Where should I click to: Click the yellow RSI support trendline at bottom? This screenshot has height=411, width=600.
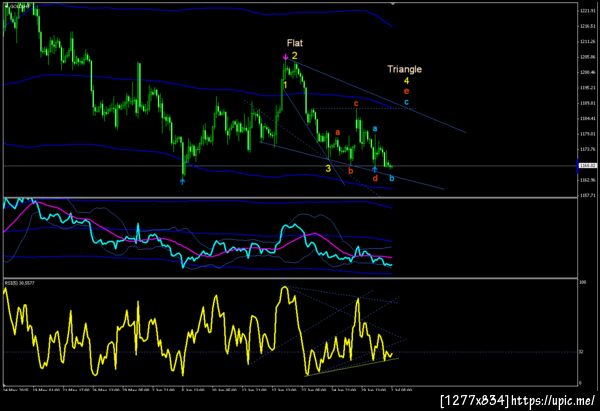[352, 367]
